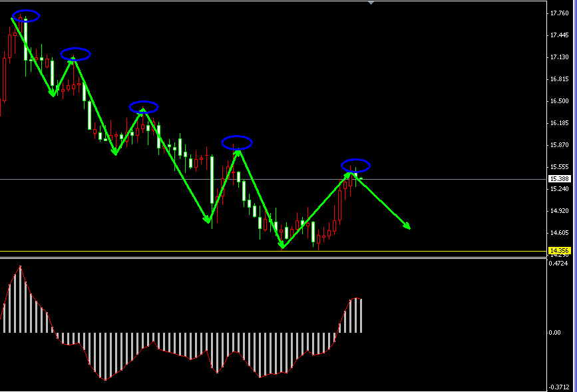Select the fourth blue ellipse from the left
577x392 pixels.
click(x=237, y=142)
